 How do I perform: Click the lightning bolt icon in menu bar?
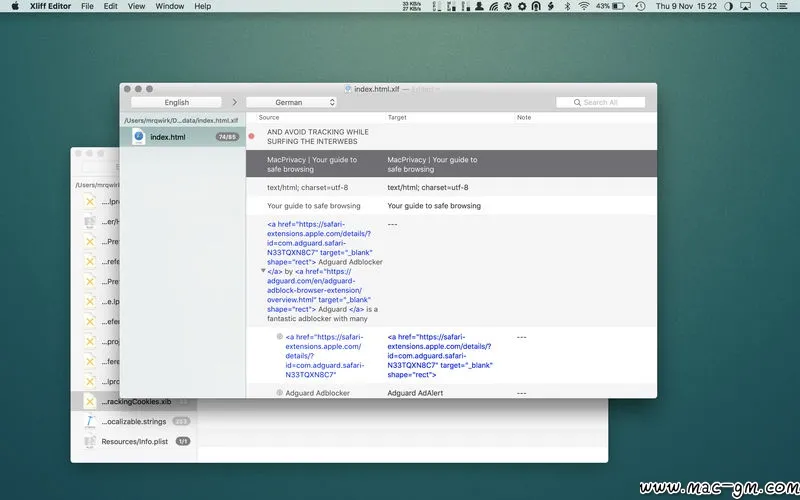point(551,6)
